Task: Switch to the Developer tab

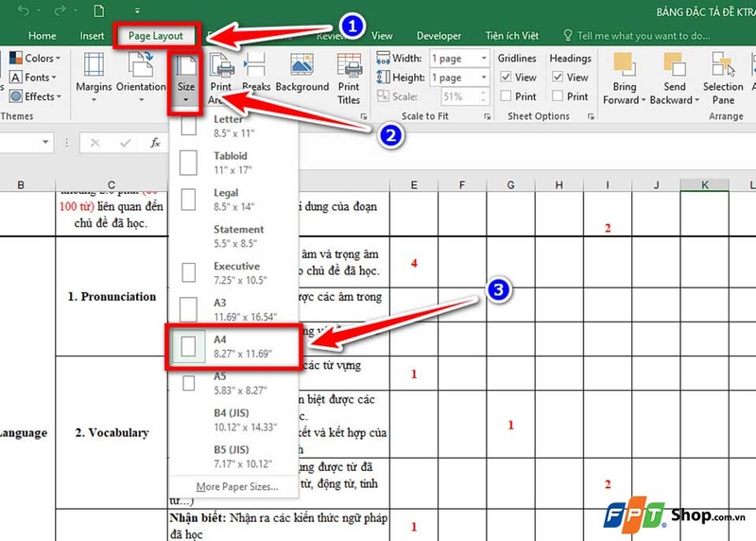Action: pos(438,36)
